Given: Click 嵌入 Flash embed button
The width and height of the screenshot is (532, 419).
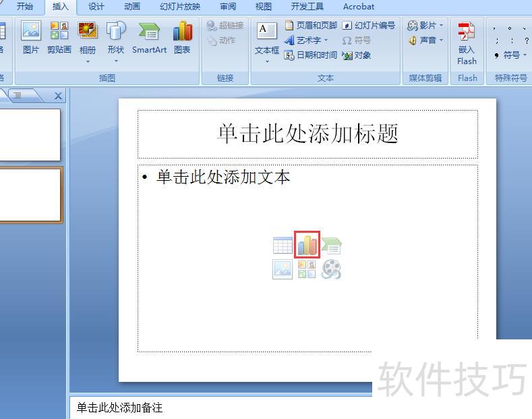Looking at the screenshot, I should click(x=467, y=43).
